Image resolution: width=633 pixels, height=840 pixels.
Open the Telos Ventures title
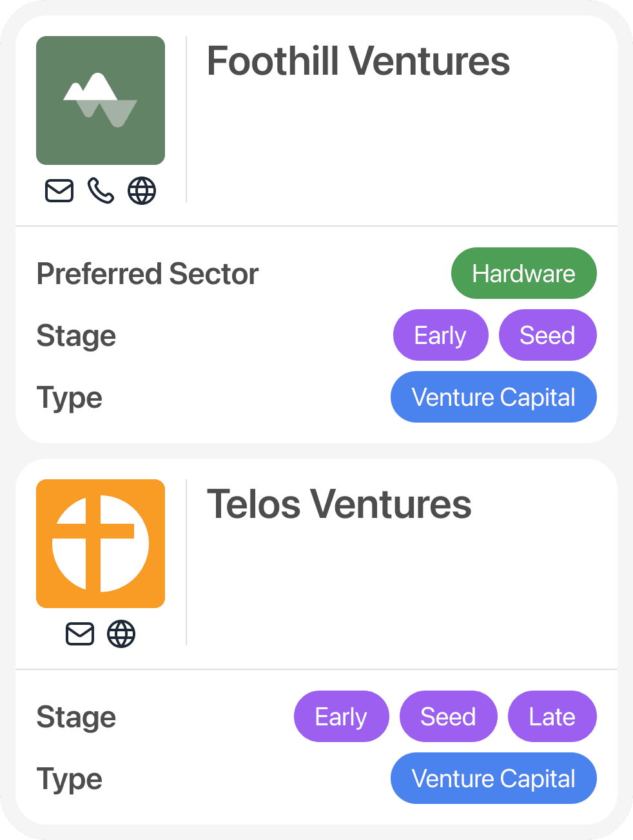coord(339,504)
